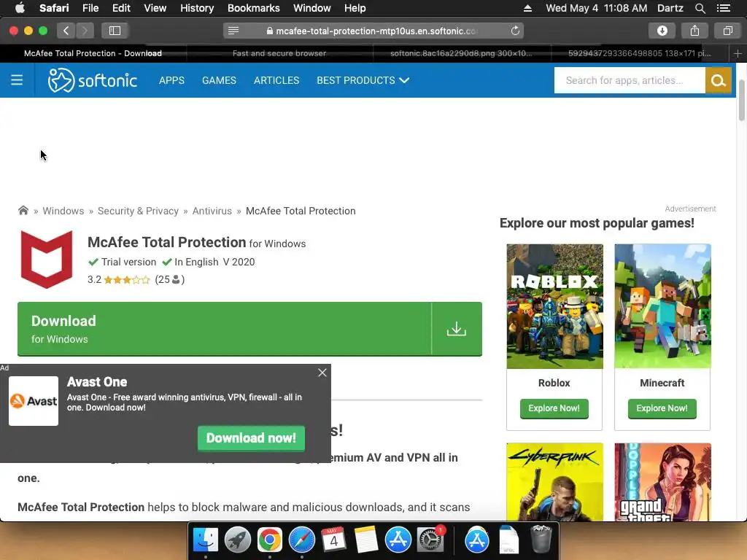Click the Grand Theft Auto thumbnail
This screenshot has height=560, width=747.
[x=662, y=482]
